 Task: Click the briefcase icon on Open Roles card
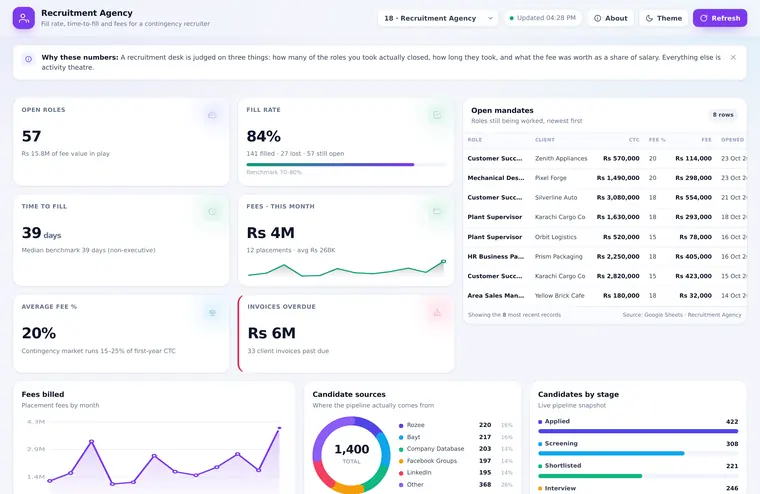tap(212, 115)
